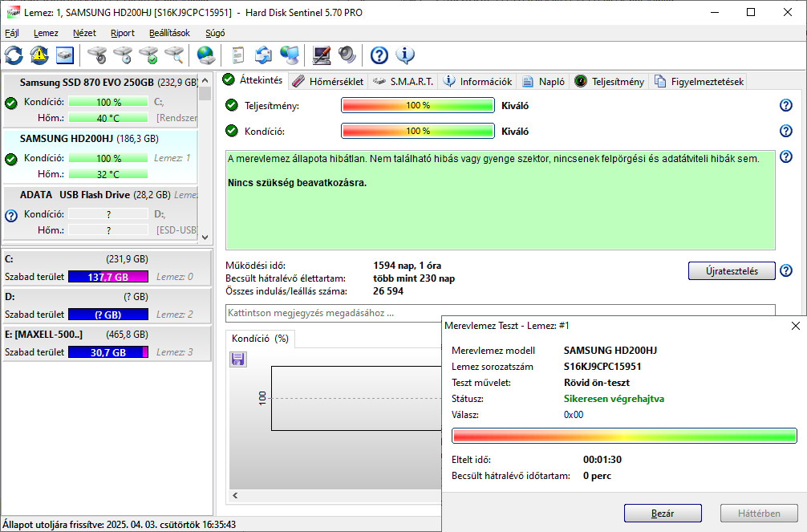
Task: Click the 'Sikeresen végrehajtva' status text
Action: 614,399
